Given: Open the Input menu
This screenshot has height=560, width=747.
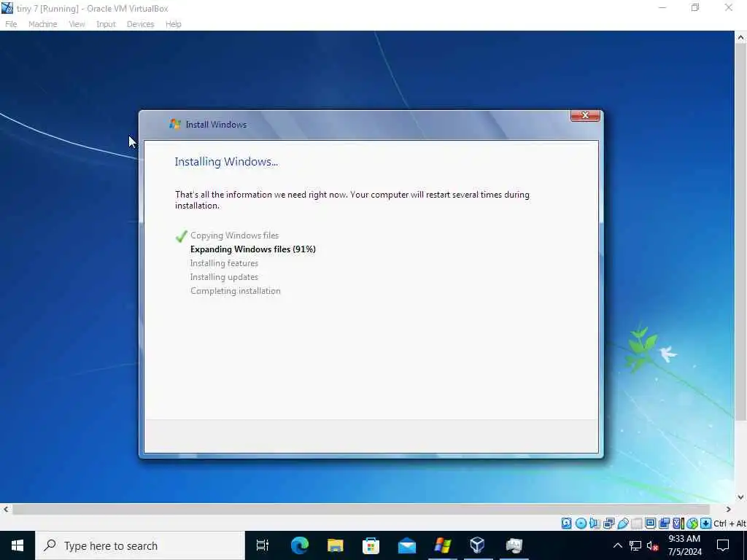Looking at the screenshot, I should [x=106, y=24].
